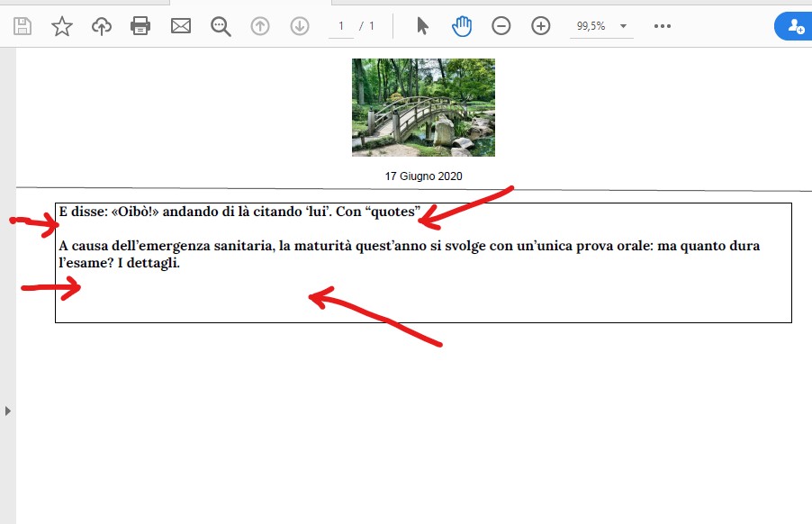This screenshot has height=524, width=812.
Task: Print the document with the printer icon
Action: point(140,26)
